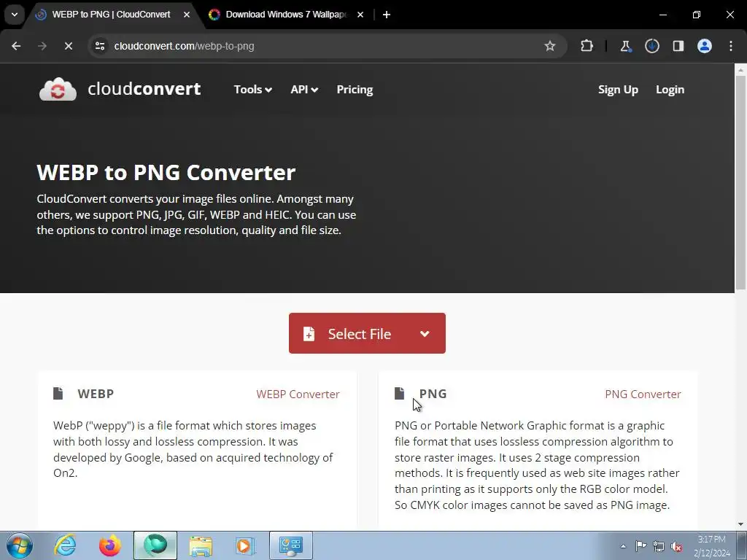Viewport: 747px width, 560px height.
Task: Close the Download Windows 7 Wallpaper tab
Action: [360, 15]
